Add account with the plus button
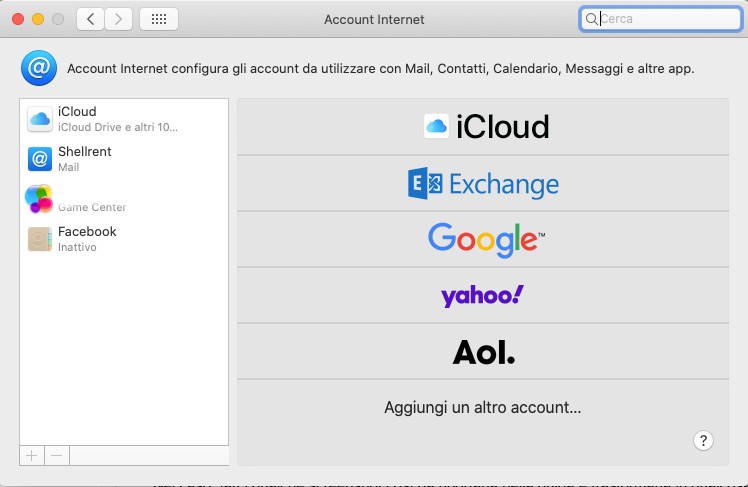The image size is (748, 487). point(32,456)
